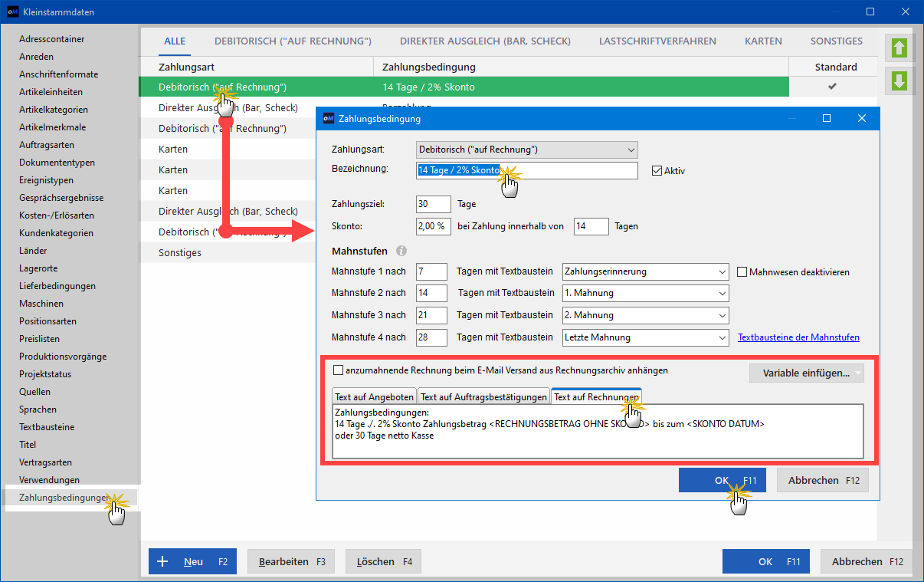Click Abbrechen F12 in Kleinstammdaten window

[867, 561]
